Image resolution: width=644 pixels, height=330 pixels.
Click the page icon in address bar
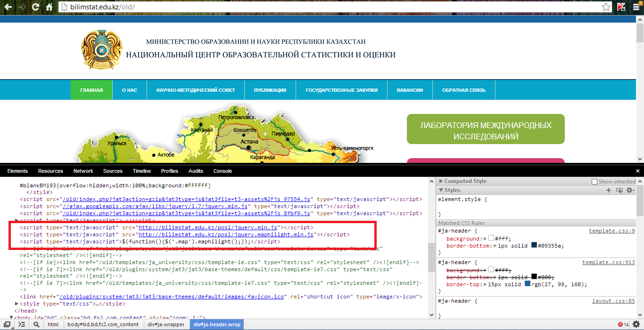click(x=66, y=8)
